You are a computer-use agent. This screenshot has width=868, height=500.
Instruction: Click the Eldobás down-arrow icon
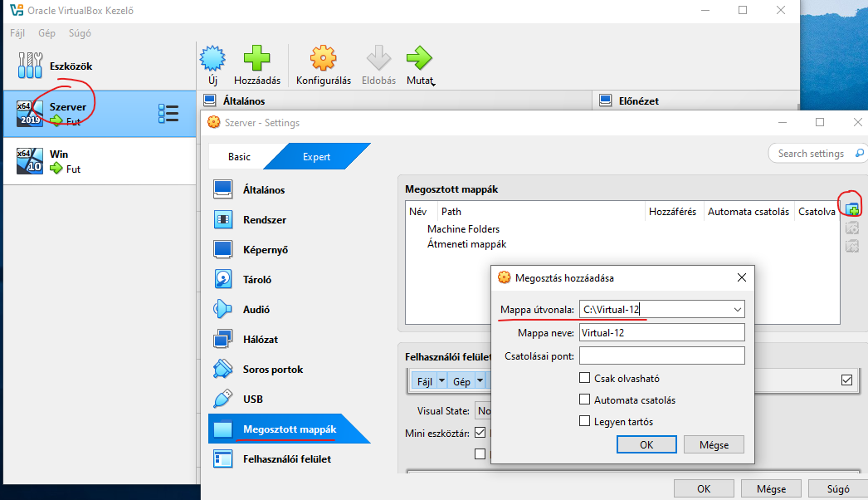point(378,57)
